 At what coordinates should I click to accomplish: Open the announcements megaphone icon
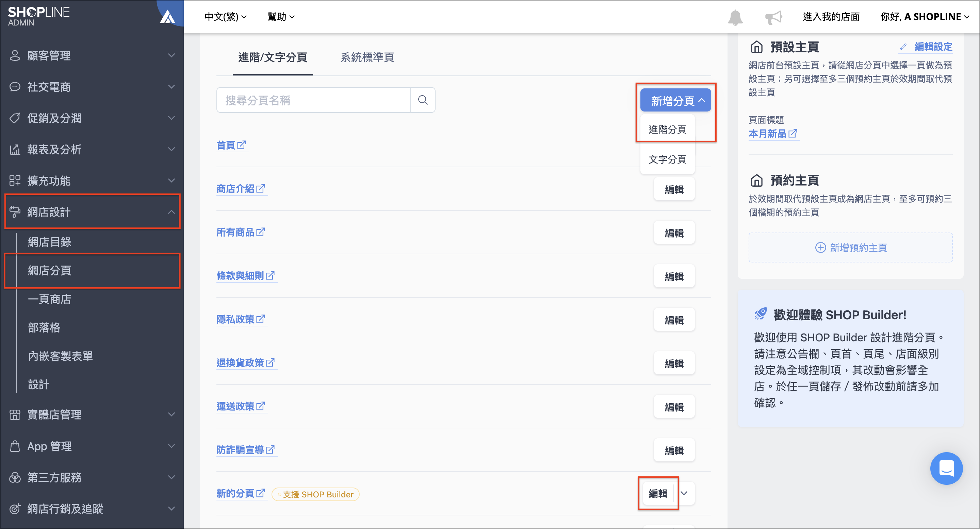pyautogui.click(x=773, y=17)
